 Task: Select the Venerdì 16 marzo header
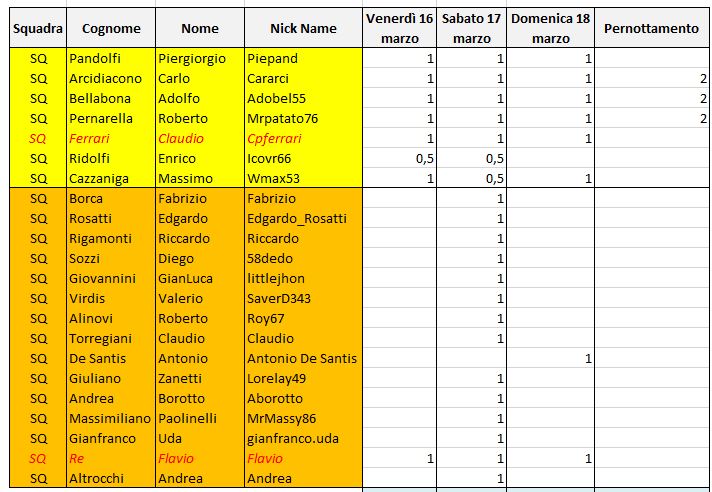(x=399, y=28)
